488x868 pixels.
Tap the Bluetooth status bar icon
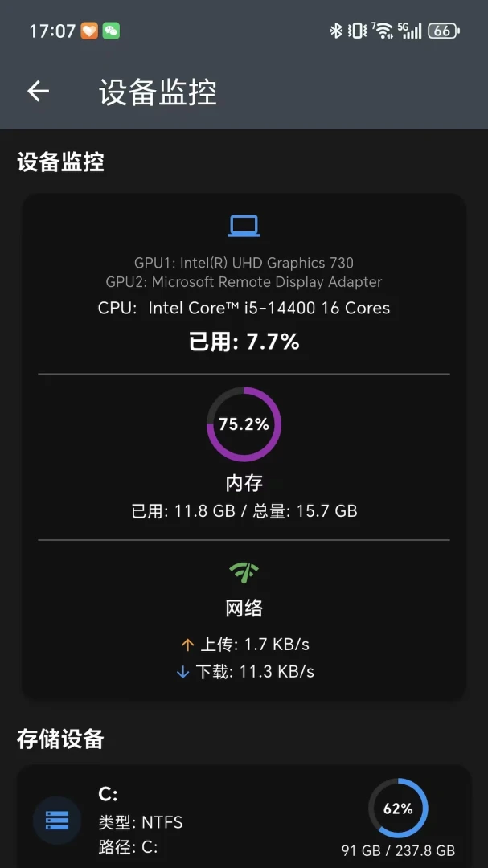[336, 31]
